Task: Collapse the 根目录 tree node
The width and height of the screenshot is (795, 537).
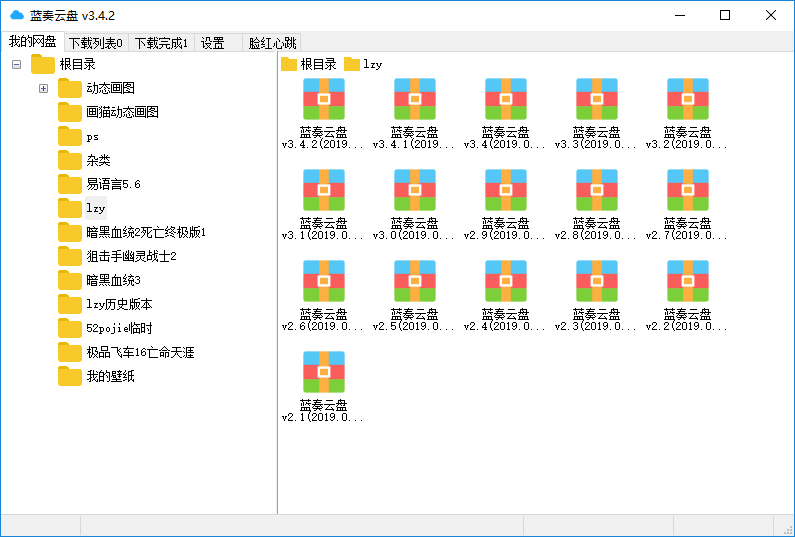Action: [17, 65]
